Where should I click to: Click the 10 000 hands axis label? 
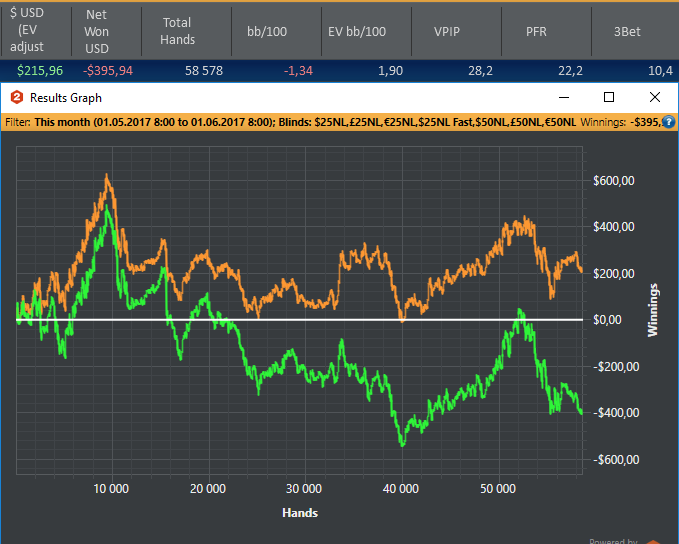click(x=111, y=489)
